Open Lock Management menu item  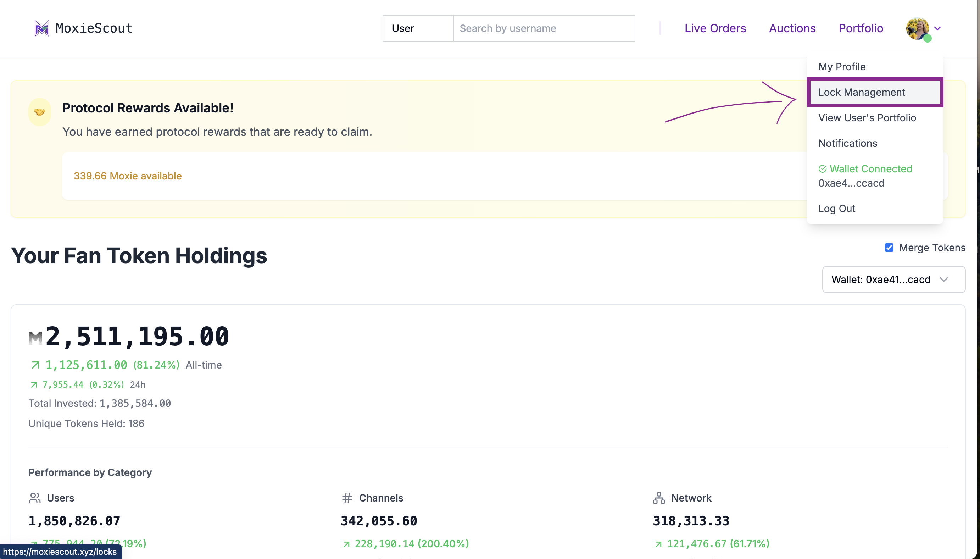[875, 92]
